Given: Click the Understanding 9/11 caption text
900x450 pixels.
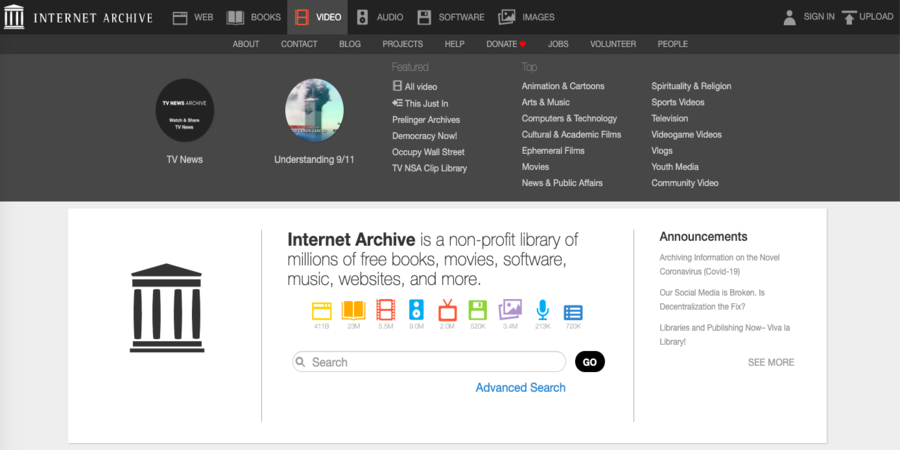Looking at the screenshot, I should (314, 160).
